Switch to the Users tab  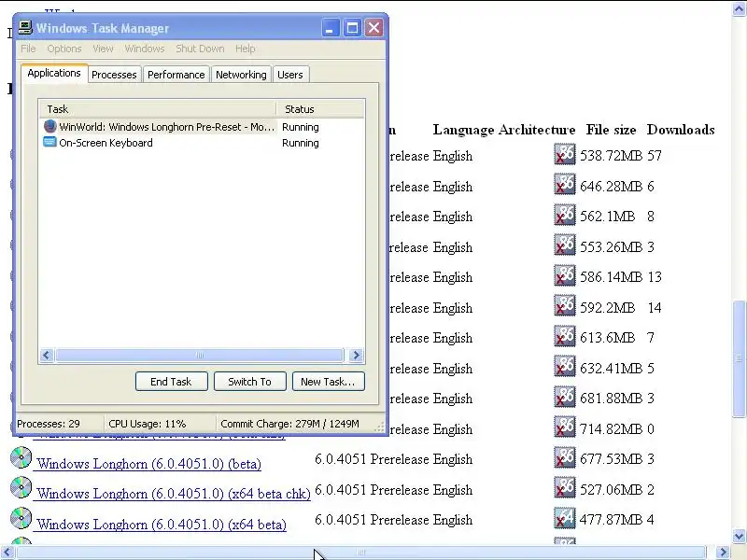(x=290, y=75)
